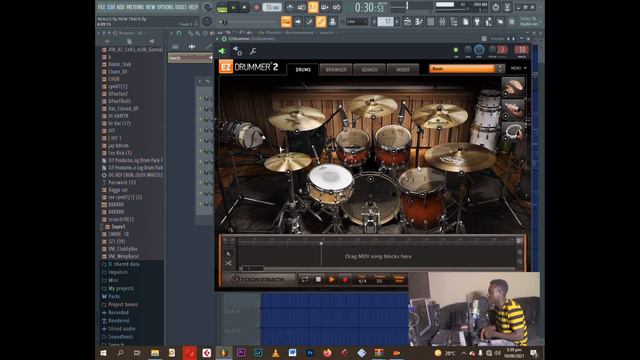The width and height of the screenshot is (640, 360).
Task: Click the EZdrummer tempo 55 field
Action: click(380, 280)
